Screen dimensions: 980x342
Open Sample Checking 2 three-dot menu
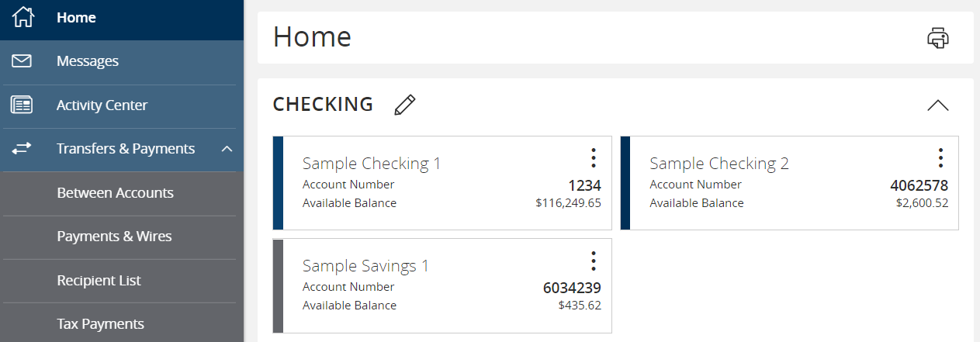940,158
